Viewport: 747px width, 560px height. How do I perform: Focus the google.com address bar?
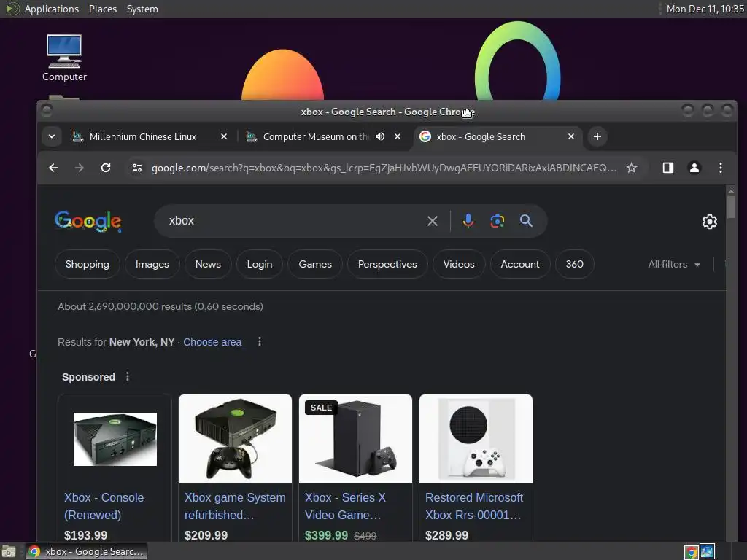pos(384,168)
